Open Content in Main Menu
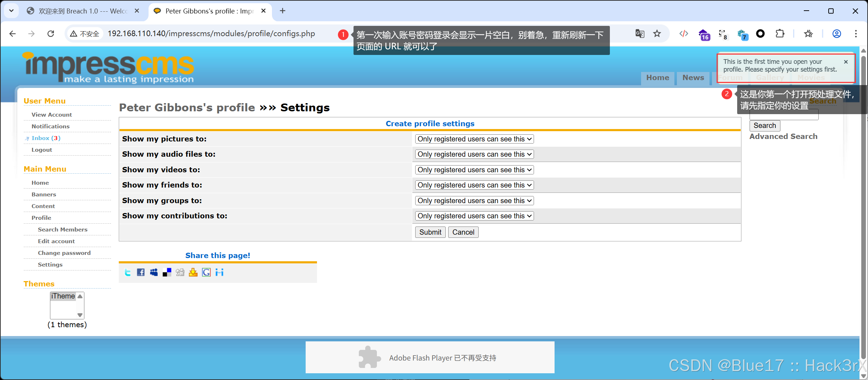 point(43,206)
